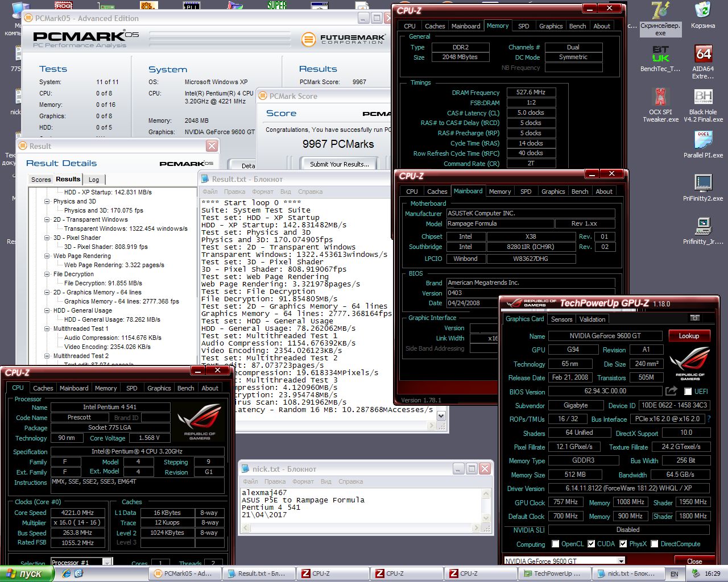Toggle the OpenCL checkbox
728x582 pixels.
coord(555,544)
